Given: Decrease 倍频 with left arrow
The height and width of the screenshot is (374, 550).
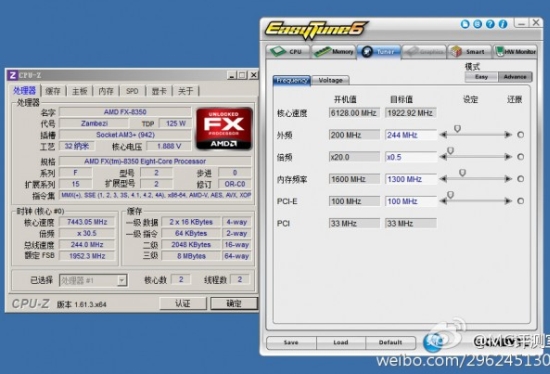Looking at the screenshot, I should coord(444,157).
